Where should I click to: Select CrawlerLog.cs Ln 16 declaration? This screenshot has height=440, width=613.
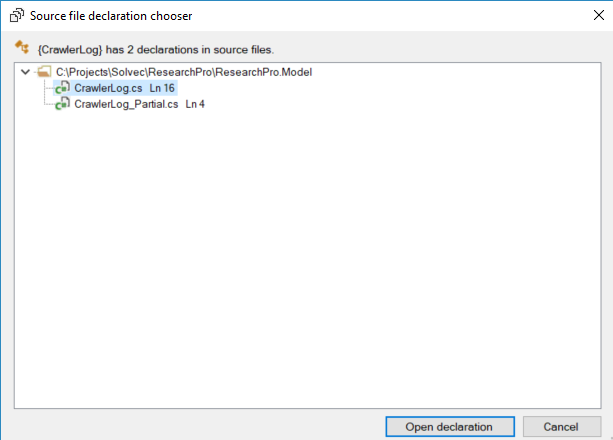coord(124,88)
